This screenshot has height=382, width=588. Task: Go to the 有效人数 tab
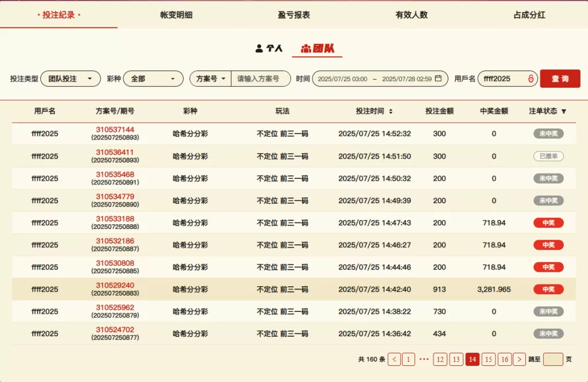pyautogui.click(x=411, y=15)
